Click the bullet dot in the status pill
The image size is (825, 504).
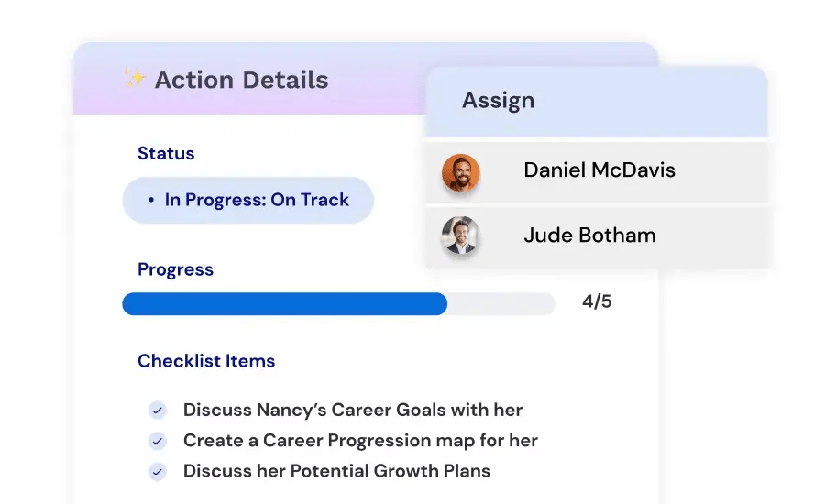(x=151, y=200)
